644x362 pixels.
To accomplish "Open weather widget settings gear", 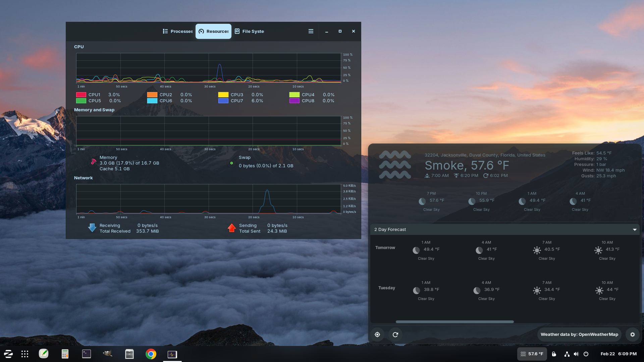I will 633,335.
